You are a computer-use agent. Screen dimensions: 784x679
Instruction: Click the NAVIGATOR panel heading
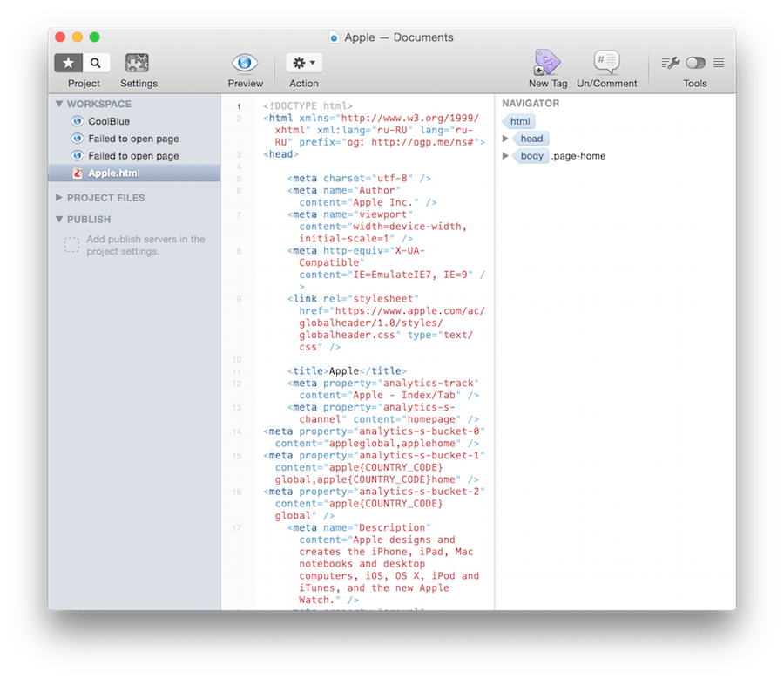(531, 103)
